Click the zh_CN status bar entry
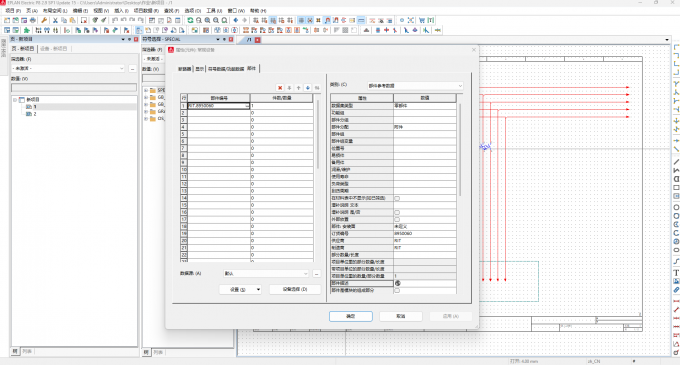Screen dimensions: 680x365 click(x=594, y=361)
